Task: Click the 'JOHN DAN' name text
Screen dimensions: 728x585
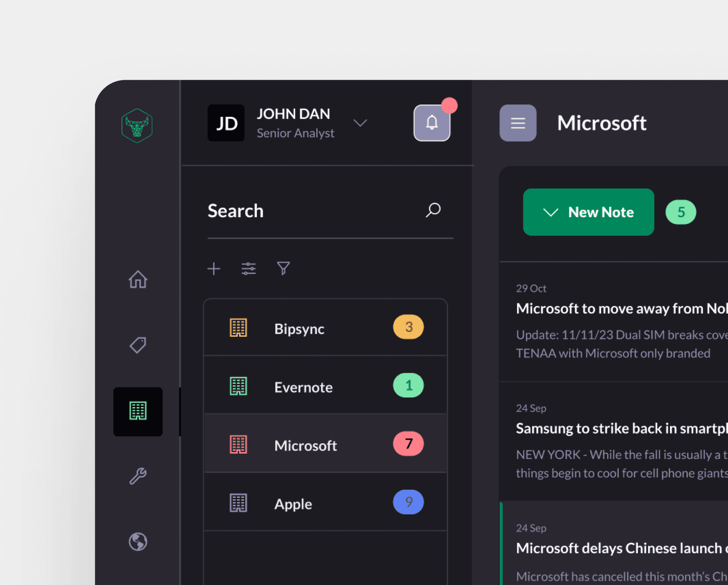Action: 293,114
